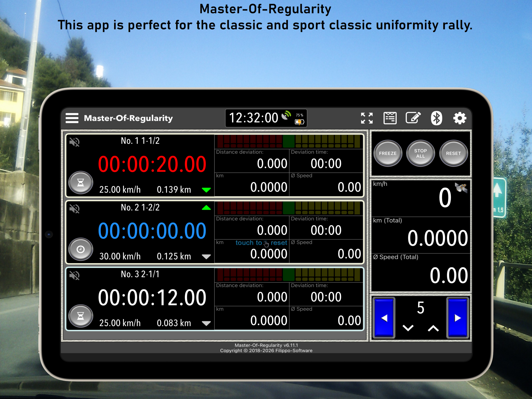Expand stage No. 1 green down arrow
This screenshot has height=399, width=532.
[x=206, y=190]
